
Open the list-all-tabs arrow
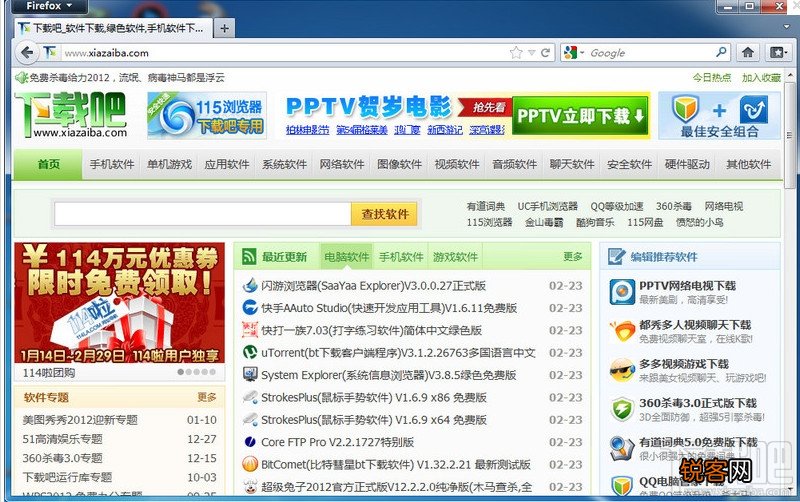[787, 27]
